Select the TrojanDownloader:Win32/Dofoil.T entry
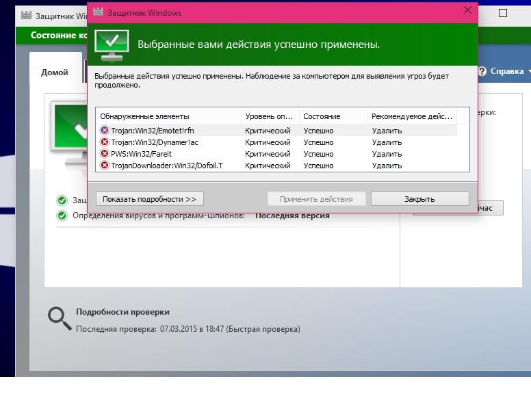Viewport: 531px width, 420px height. click(x=276, y=166)
